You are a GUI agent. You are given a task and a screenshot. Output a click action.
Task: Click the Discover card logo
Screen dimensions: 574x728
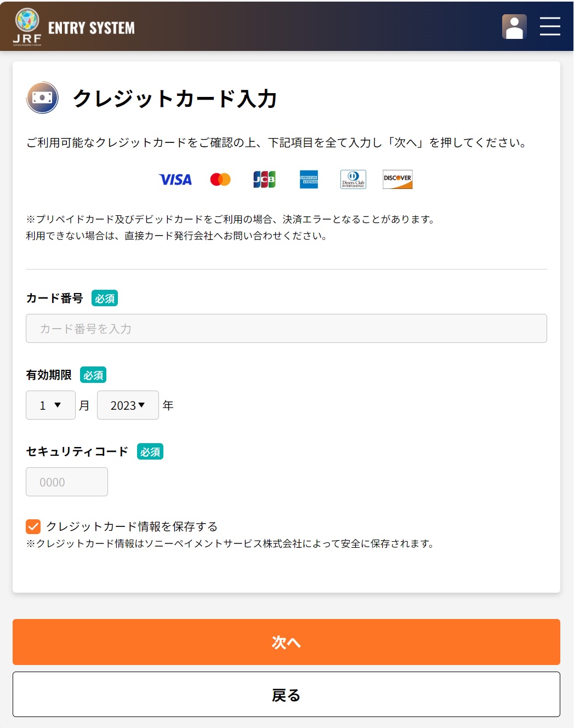click(x=397, y=180)
